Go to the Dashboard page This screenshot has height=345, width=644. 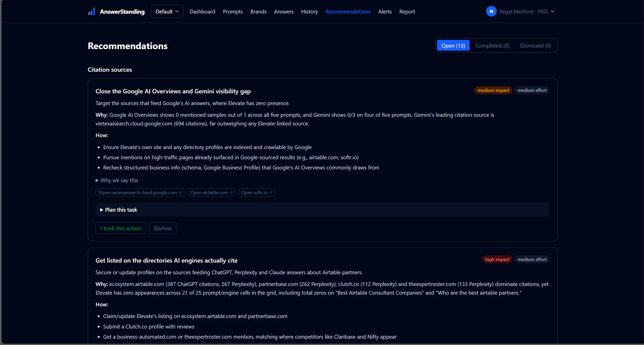[202, 11]
